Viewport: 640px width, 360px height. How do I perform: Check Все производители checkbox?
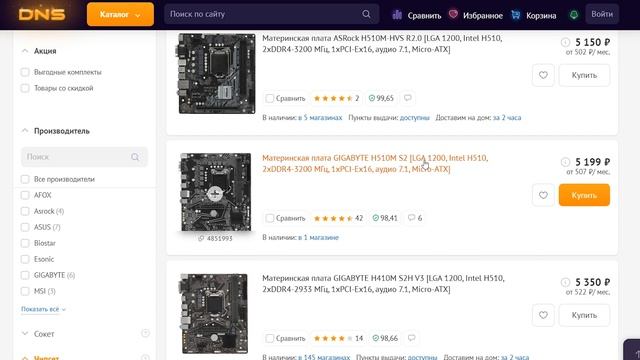(25, 179)
